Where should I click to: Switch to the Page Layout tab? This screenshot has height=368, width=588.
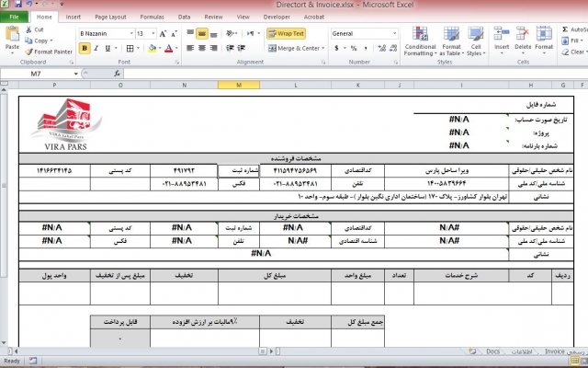[110, 17]
